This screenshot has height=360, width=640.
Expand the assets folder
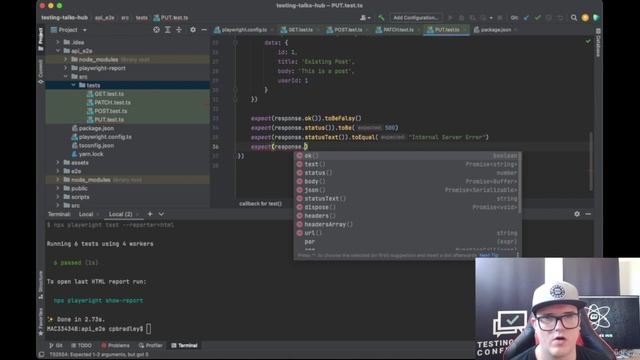coord(58,162)
